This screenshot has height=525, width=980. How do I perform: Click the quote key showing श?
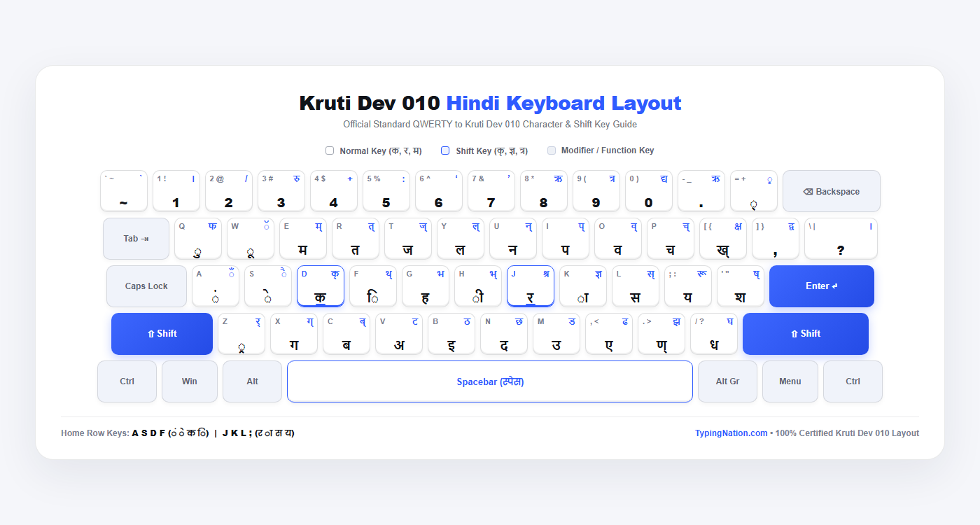[x=740, y=286]
